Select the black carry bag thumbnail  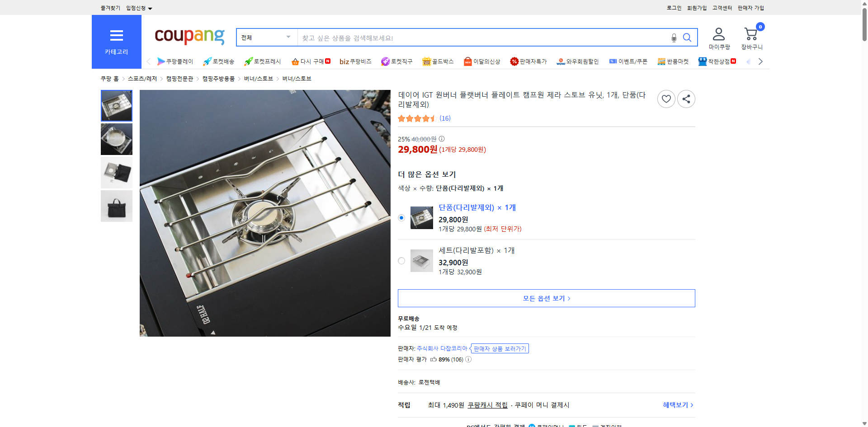116,206
